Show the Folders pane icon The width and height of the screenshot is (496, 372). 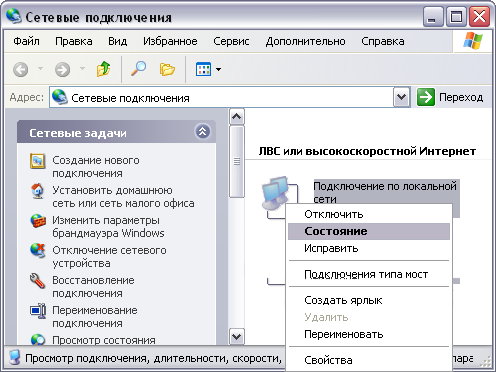coord(167,69)
